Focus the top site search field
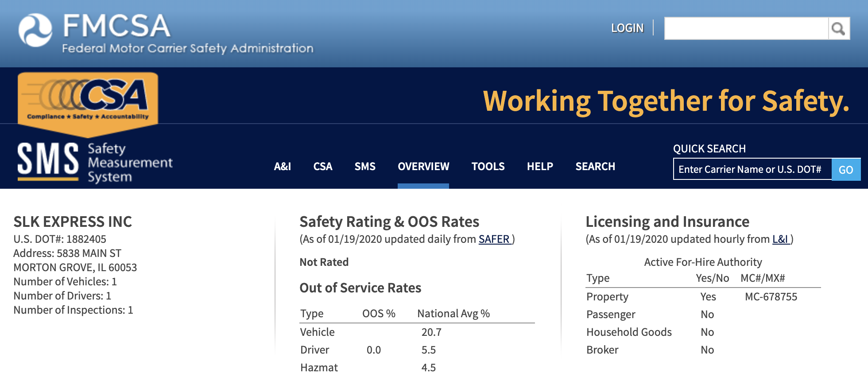868x389 pixels. (746, 28)
